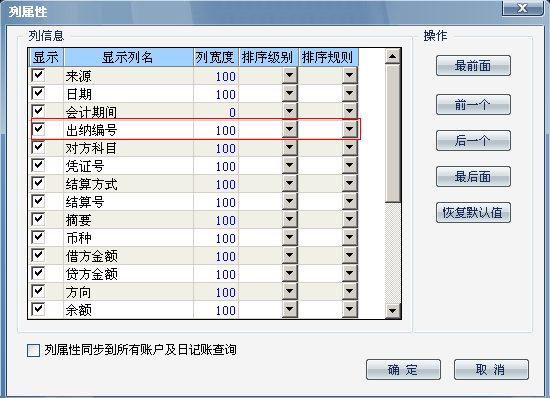550x398 pixels.
Task: Click the vertical scrollbar thumb
Action: pos(393,133)
